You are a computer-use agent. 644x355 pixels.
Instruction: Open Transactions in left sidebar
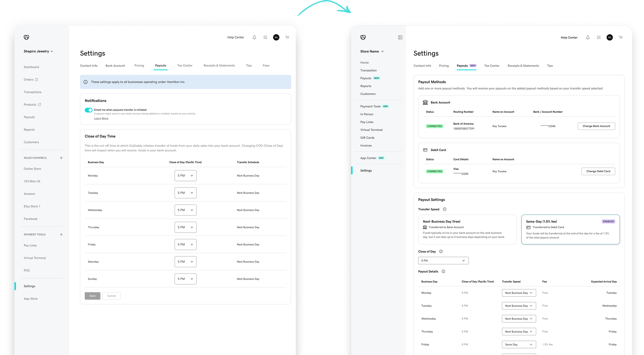pyautogui.click(x=32, y=92)
